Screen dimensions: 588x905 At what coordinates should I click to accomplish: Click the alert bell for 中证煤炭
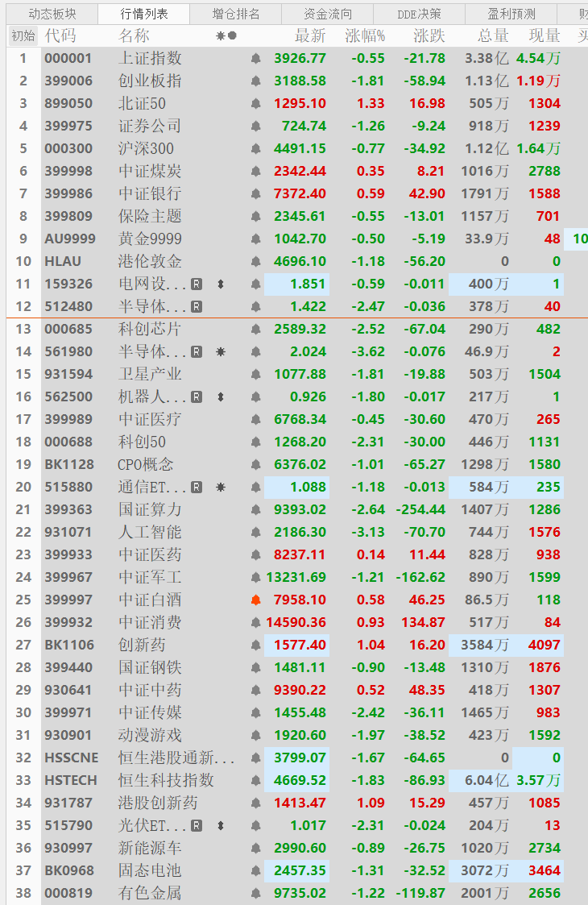tap(255, 171)
